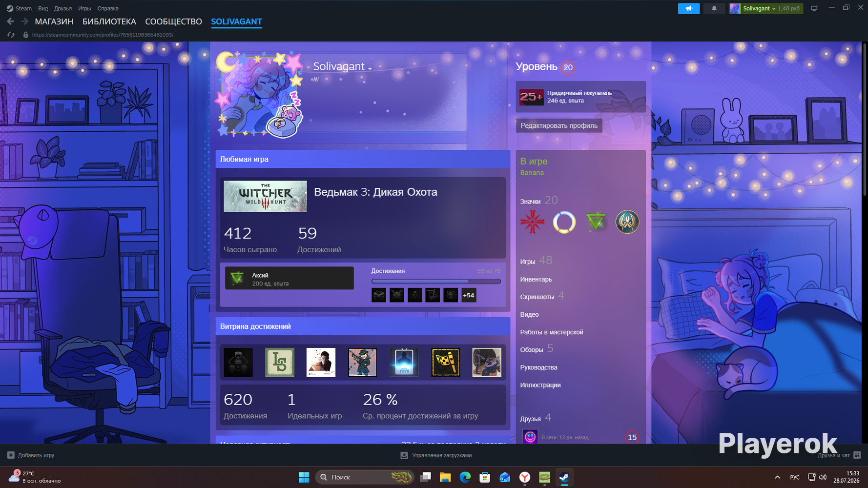The height and width of the screenshot is (488, 868).
Task: Switch to the МАГАЗИН tab
Action: point(54,21)
